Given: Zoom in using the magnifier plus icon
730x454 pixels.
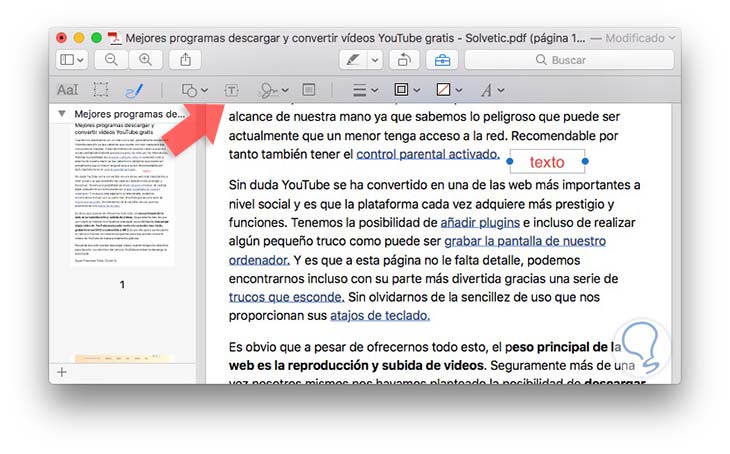Looking at the screenshot, I should tap(145, 60).
